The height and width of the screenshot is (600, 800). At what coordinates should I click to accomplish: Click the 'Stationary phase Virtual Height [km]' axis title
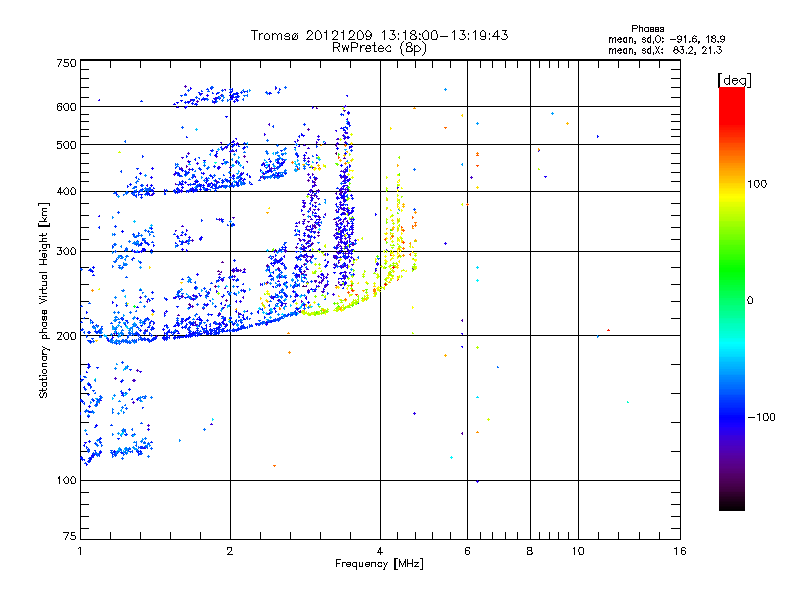point(43,300)
